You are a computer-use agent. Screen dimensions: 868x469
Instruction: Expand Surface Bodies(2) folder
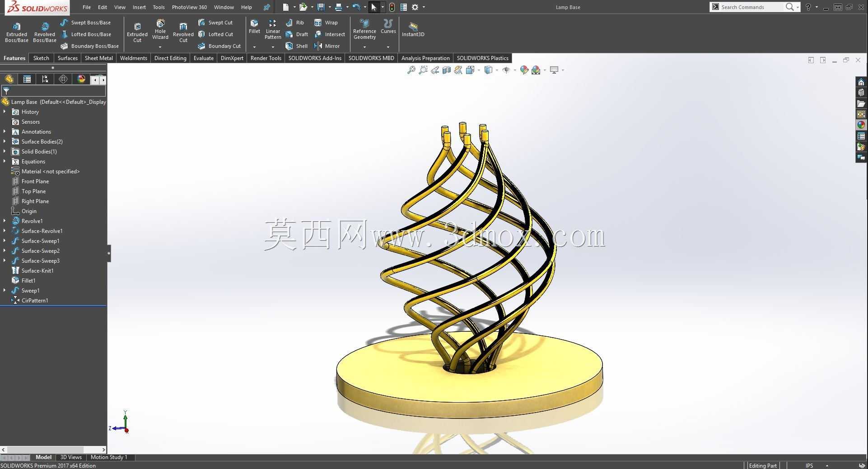pyautogui.click(x=5, y=141)
